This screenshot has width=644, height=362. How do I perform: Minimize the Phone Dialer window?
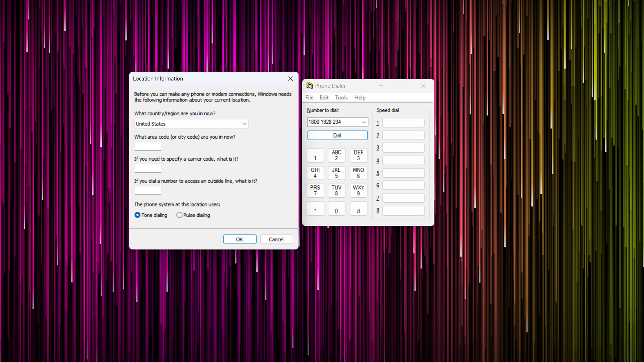(x=381, y=86)
